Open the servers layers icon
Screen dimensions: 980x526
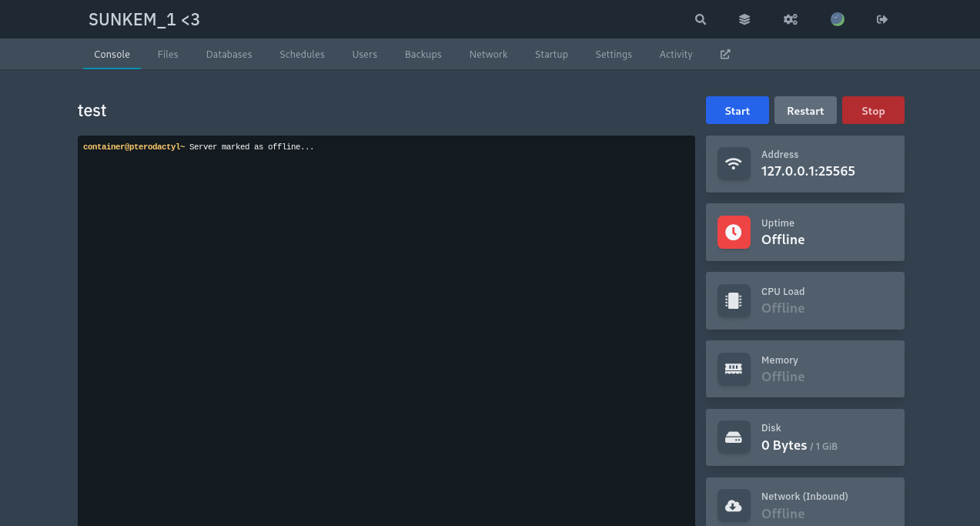(744, 19)
